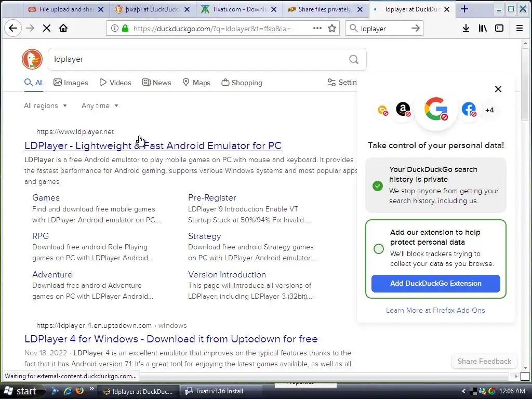Expand the Any time filter dropdown
This screenshot has height=399, width=532.
pyautogui.click(x=100, y=106)
